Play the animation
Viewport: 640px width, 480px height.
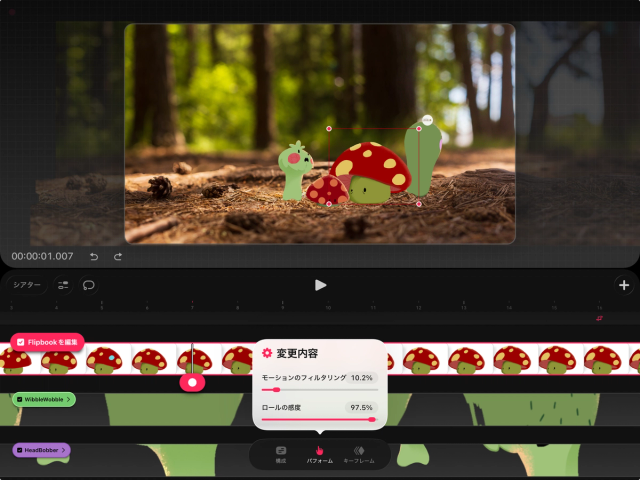320,285
